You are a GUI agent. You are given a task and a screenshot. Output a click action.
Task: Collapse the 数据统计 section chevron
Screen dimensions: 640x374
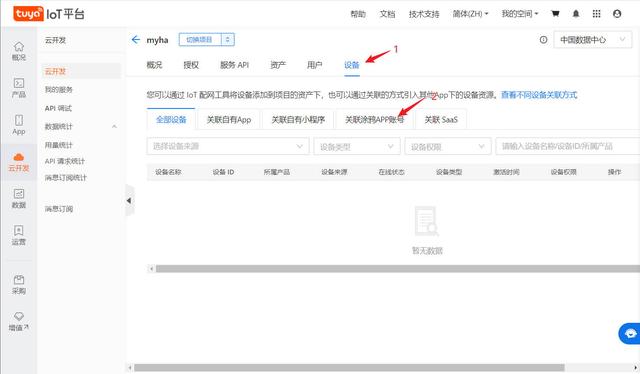(114, 127)
